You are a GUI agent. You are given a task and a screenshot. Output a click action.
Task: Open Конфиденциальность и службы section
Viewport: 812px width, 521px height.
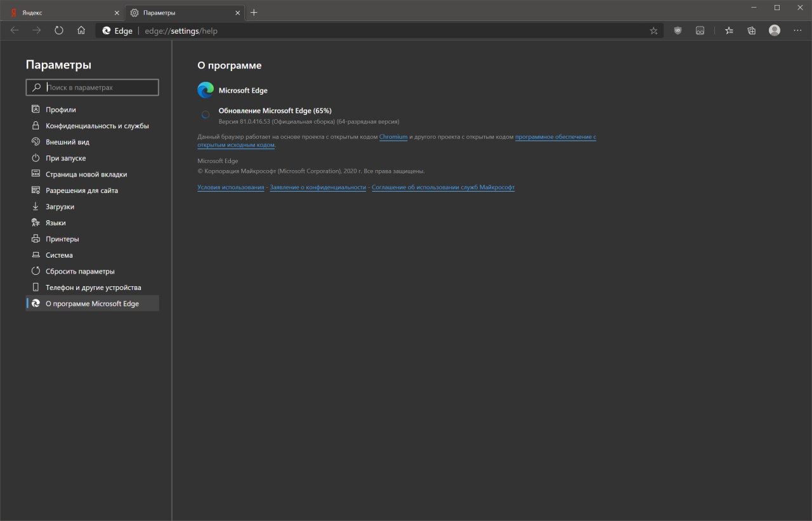pyautogui.click(x=93, y=126)
